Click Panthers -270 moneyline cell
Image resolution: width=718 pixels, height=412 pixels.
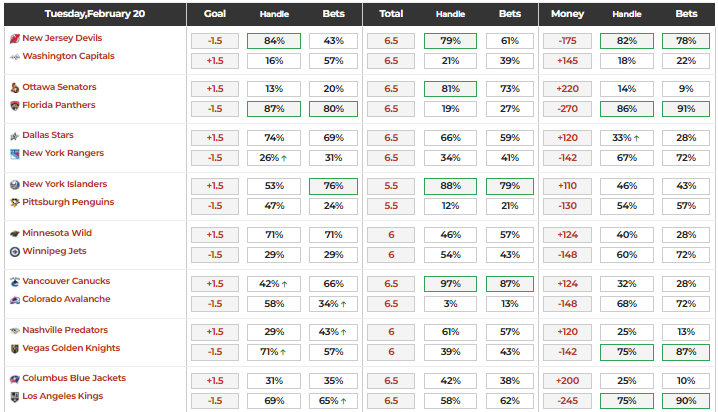click(x=567, y=108)
